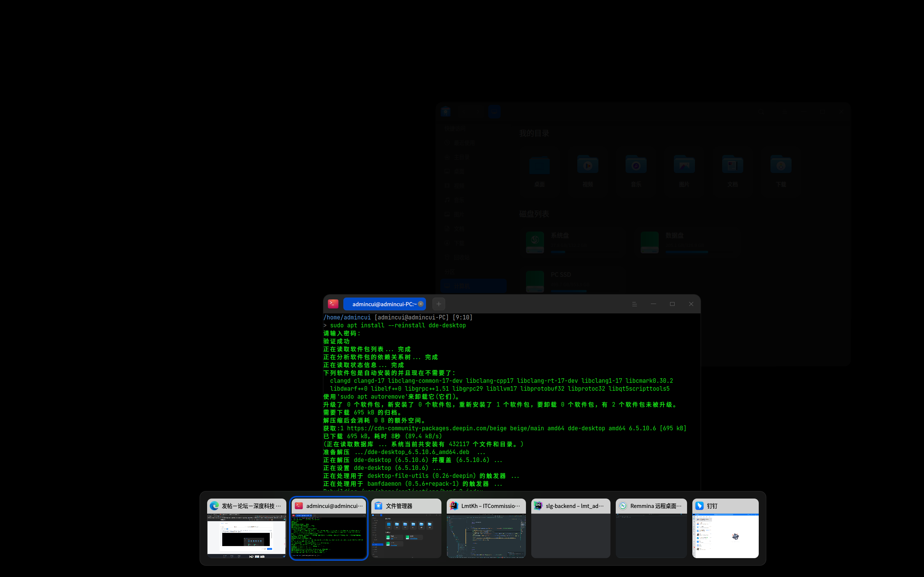Open 系统盘 disk in file manager
Viewport: 924px width, 577px height.
(573, 242)
